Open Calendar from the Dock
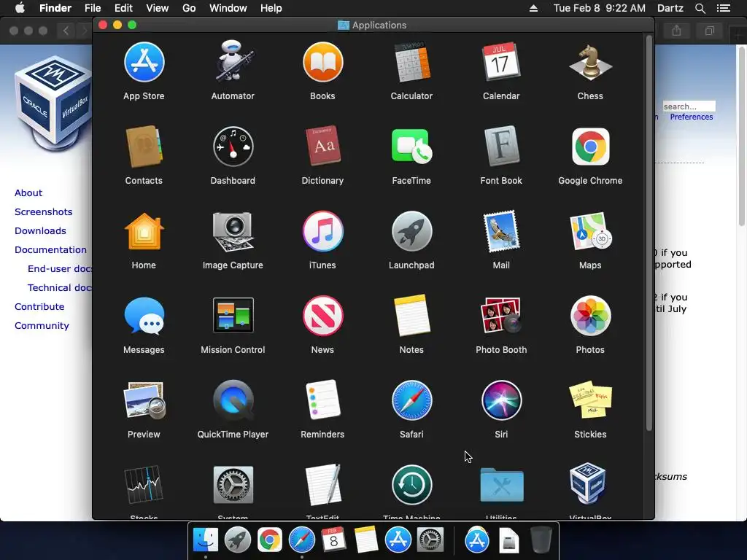747x560 pixels. pyautogui.click(x=333, y=540)
